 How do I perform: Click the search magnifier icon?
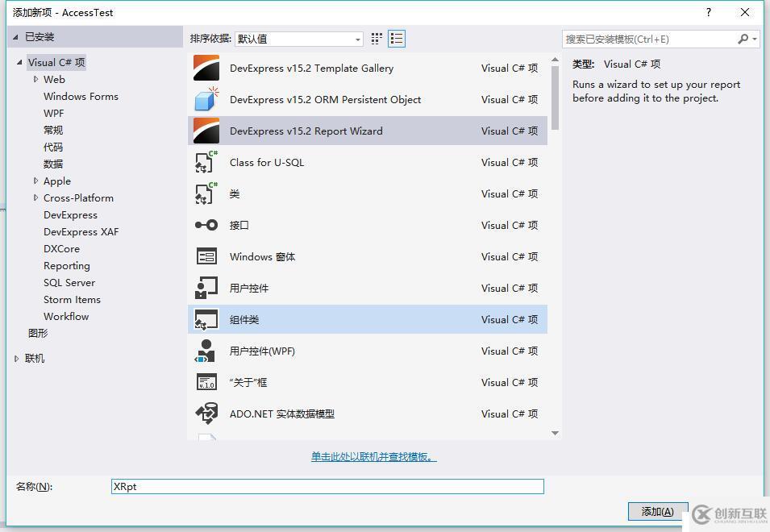click(743, 39)
